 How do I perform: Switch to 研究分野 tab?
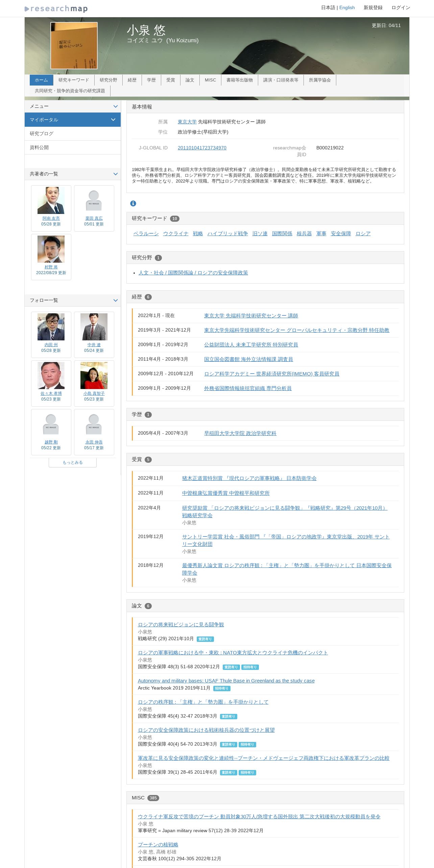click(108, 80)
